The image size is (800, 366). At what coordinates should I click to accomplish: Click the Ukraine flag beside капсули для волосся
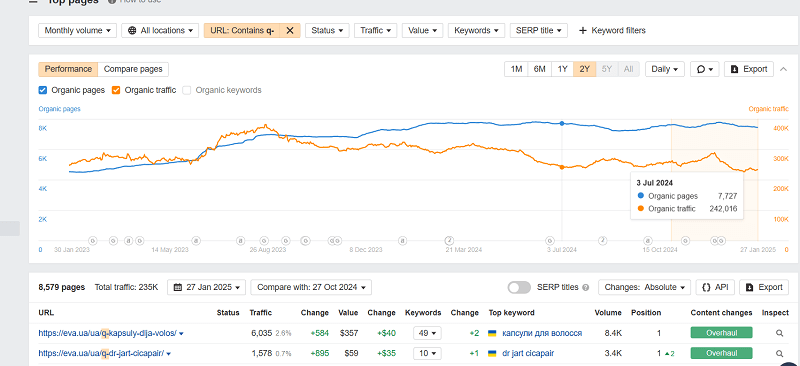point(492,333)
